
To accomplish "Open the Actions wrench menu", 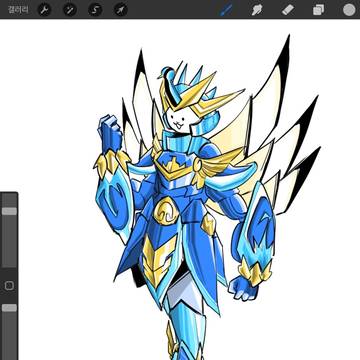I will [44, 10].
